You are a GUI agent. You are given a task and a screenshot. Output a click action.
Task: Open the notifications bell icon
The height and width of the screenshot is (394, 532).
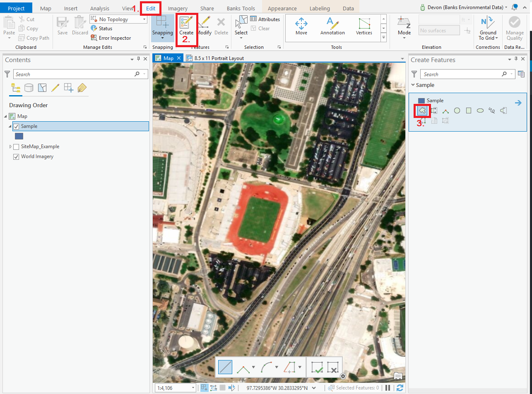click(x=515, y=7)
